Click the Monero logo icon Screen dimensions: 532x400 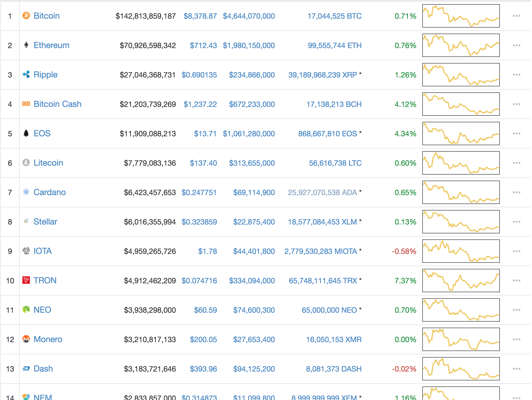[x=26, y=339]
